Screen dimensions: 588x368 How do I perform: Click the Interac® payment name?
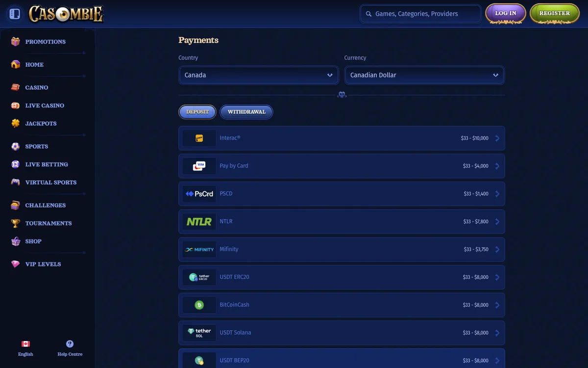point(230,138)
